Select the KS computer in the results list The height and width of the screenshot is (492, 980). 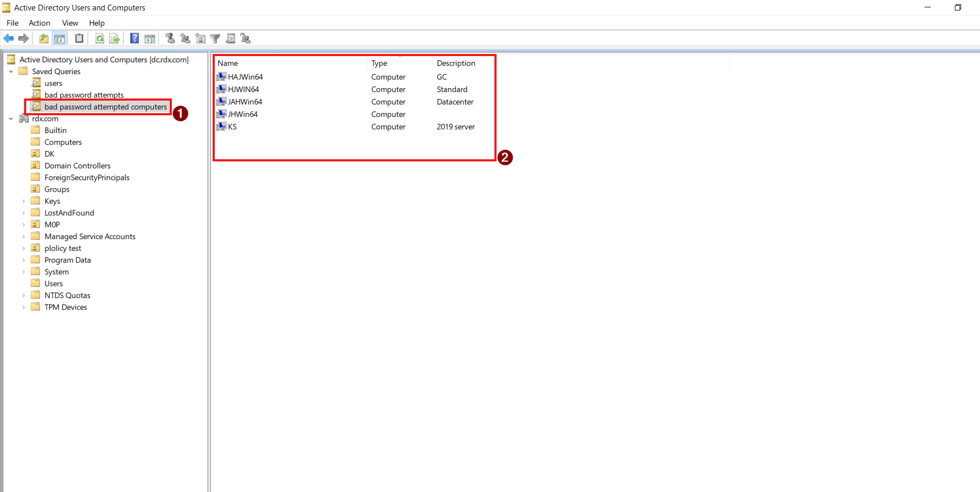232,126
